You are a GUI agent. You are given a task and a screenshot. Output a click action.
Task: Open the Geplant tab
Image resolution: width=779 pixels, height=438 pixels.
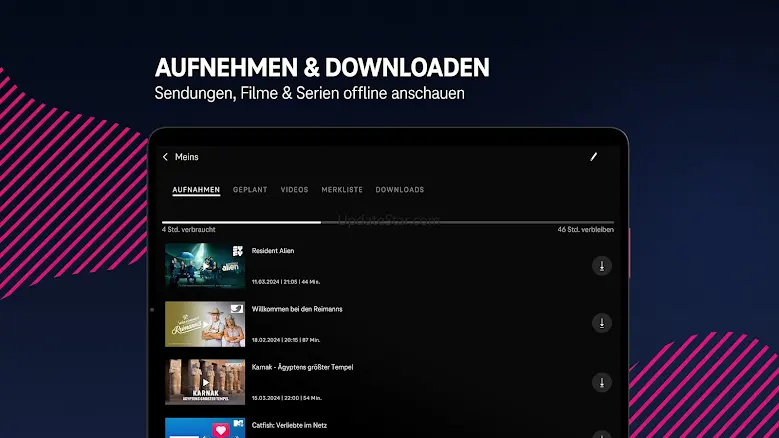click(250, 190)
